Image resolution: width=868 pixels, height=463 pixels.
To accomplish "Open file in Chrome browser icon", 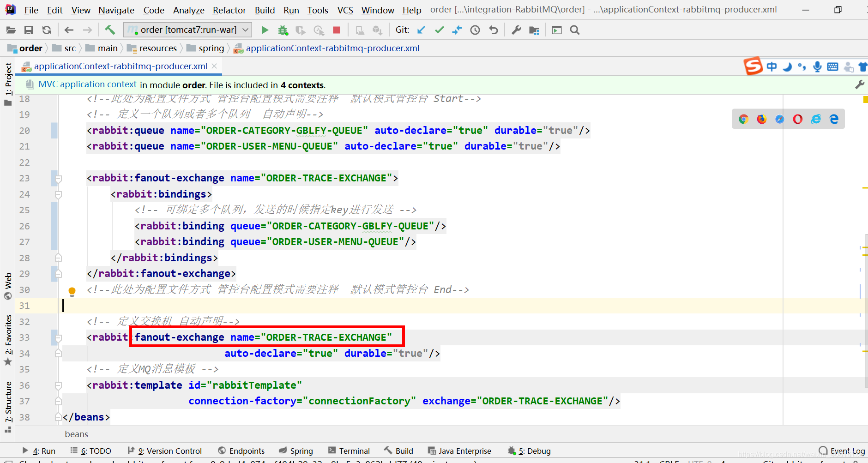I will pyautogui.click(x=743, y=119).
